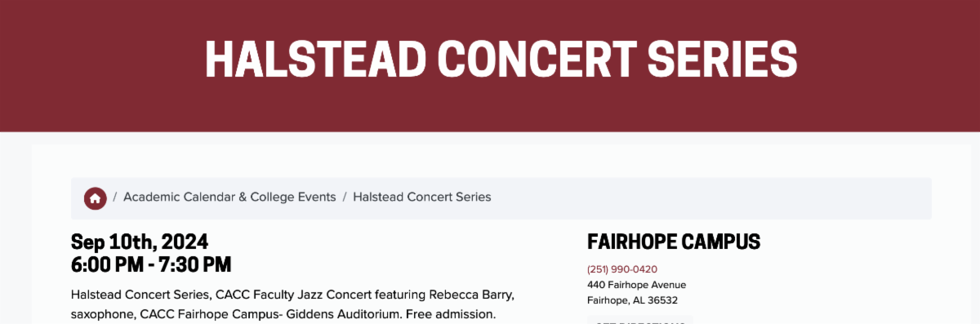Click the first breadcrumb slash separator
The width and height of the screenshot is (980, 324).
coord(115,198)
